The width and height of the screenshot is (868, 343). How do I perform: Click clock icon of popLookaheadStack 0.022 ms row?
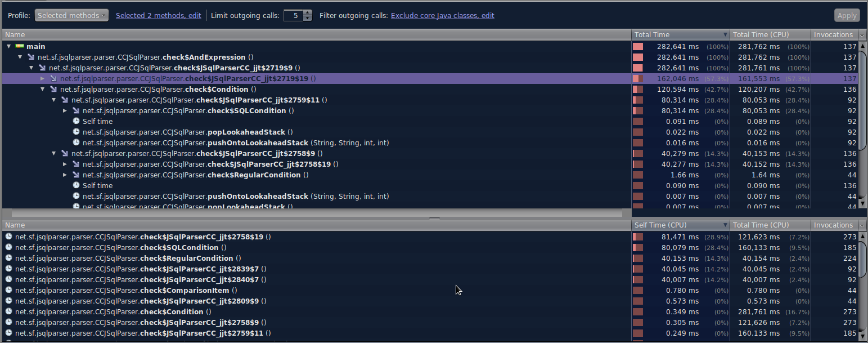(76, 132)
